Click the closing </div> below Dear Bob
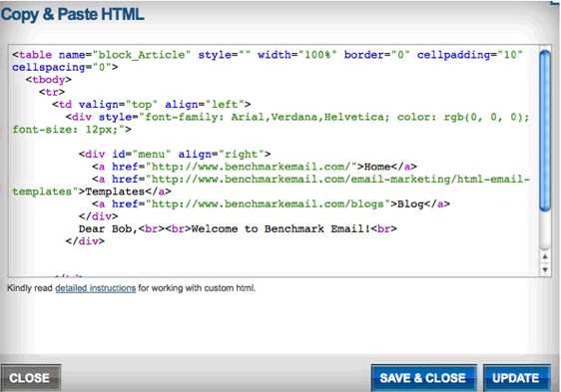Image resolution: width=561 pixels, height=392 pixels. point(85,241)
